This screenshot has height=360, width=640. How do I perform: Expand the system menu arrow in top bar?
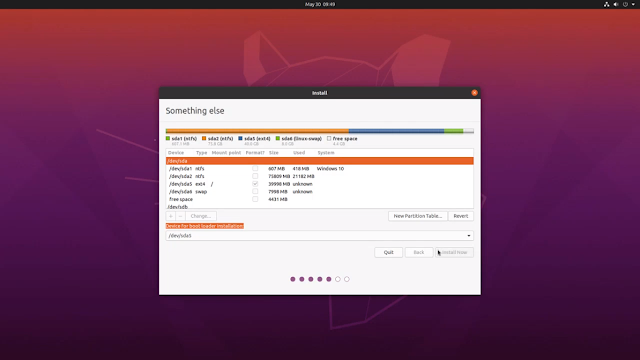[633, 4]
